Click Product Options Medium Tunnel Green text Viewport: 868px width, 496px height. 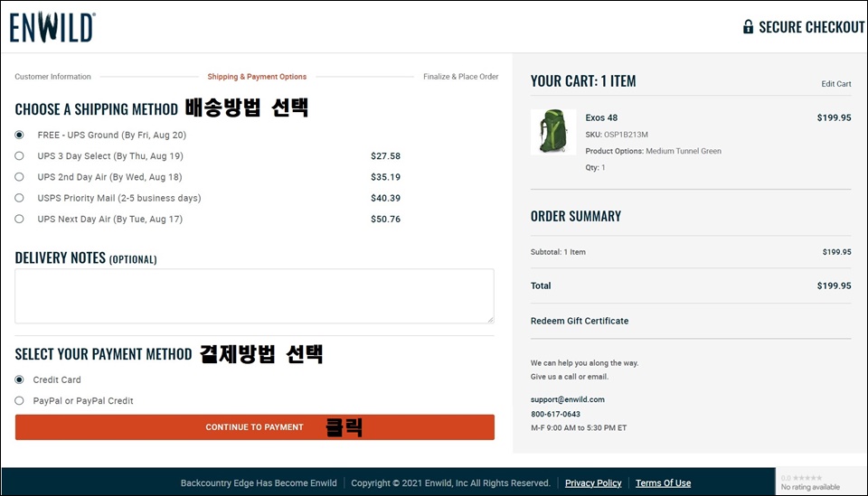[x=653, y=151]
